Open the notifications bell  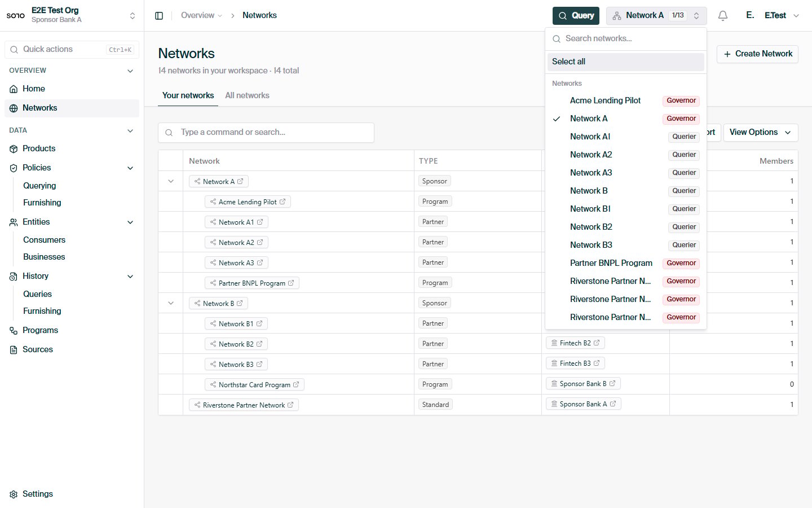coord(723,16)
